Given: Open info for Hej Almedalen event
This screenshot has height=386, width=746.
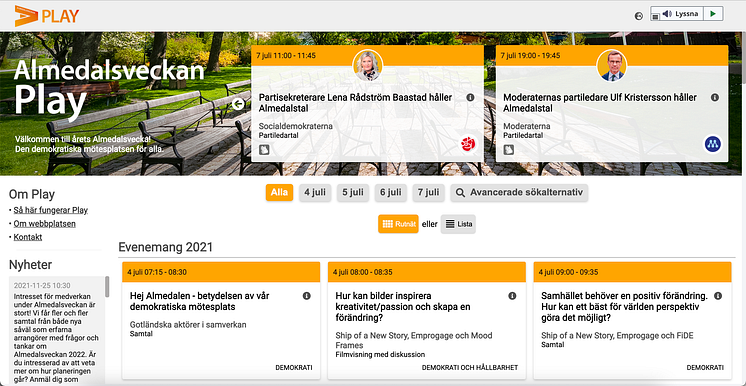Looking at the screenshot, I should point(306,296).
